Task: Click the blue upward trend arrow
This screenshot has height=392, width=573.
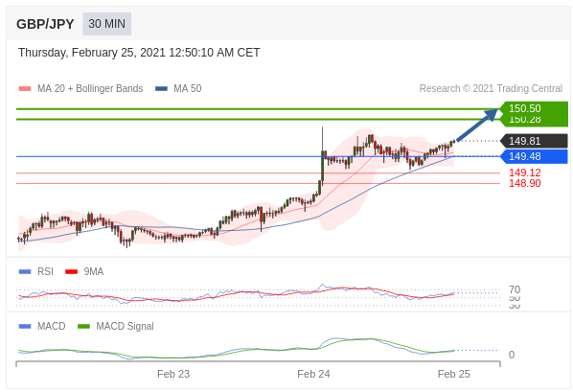Action: tap(477, 125)
